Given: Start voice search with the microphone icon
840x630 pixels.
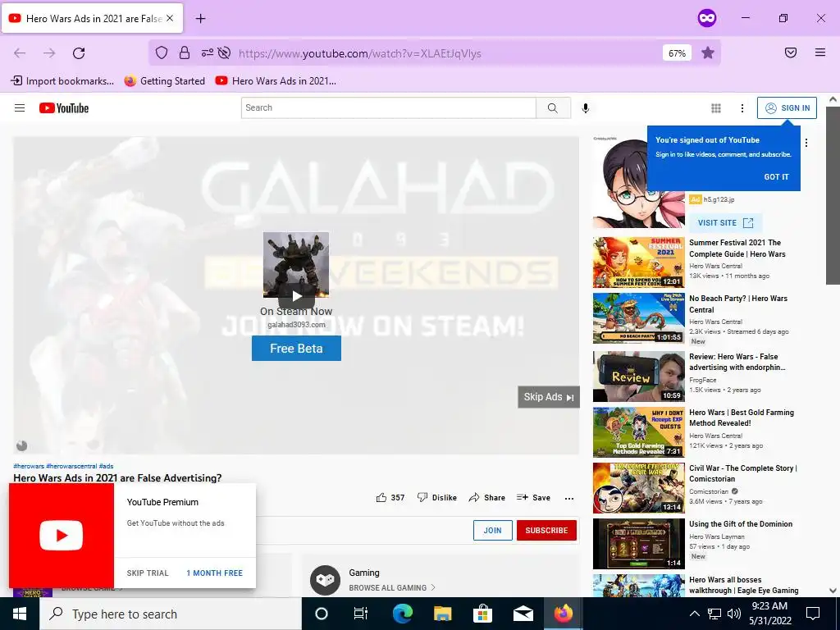Looking at the screenshot, I should 586,108.
